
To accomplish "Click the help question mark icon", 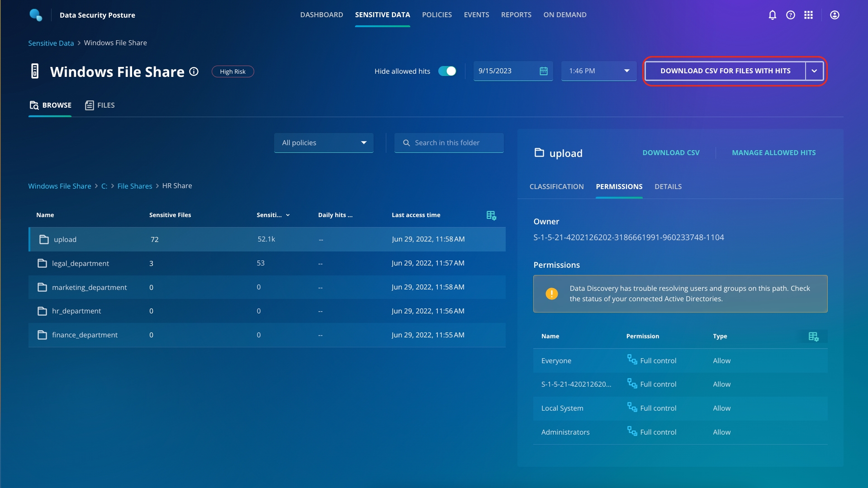I will tap(790, 15).
